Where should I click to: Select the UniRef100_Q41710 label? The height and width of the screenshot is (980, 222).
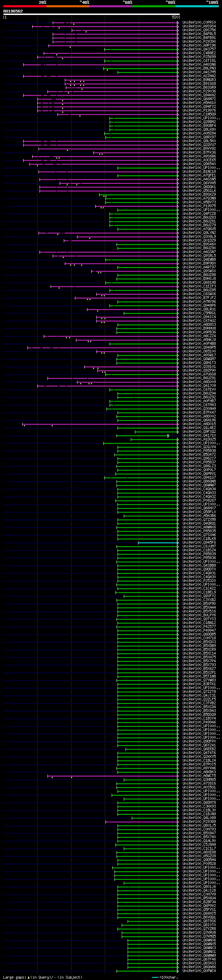point(199,435)
